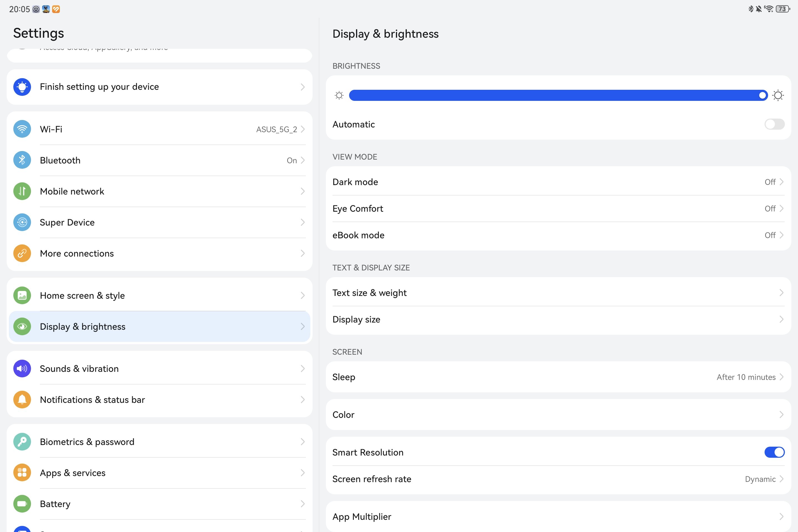This screenshot has height=532, width=798.
Task: Tap the ASUS_5G_2 network name
Action: [277, 129]
